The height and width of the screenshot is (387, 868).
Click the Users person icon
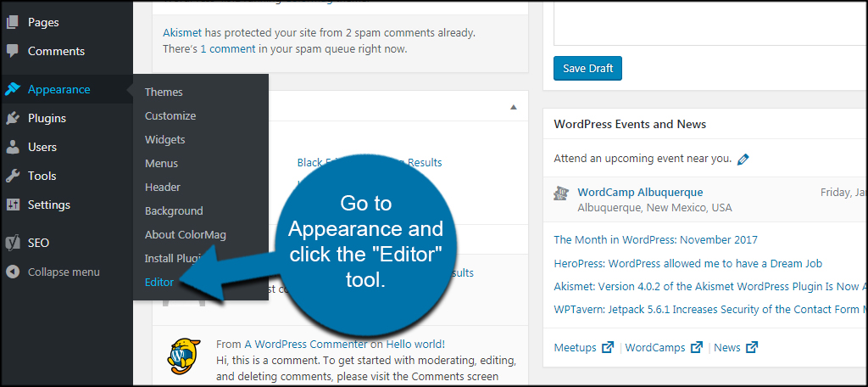point(12,147)
